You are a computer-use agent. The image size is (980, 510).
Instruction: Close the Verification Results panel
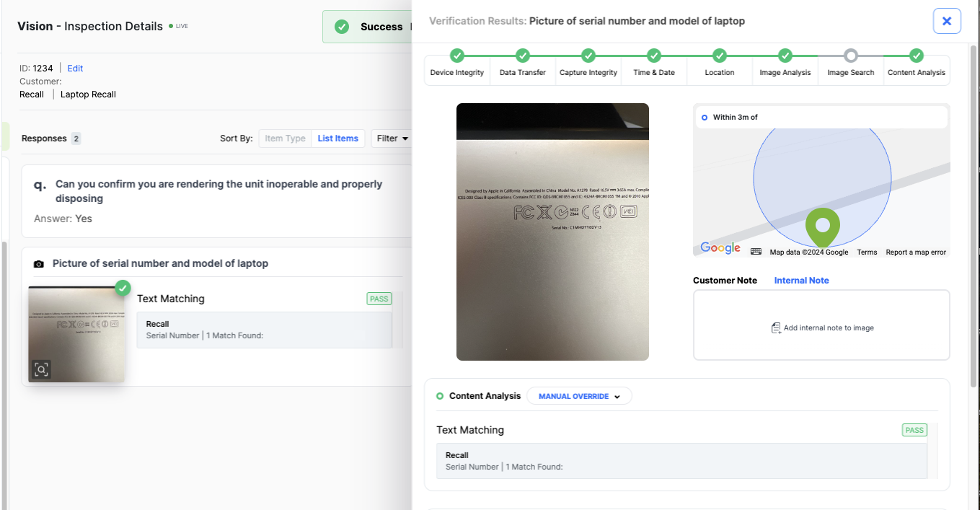947,21
